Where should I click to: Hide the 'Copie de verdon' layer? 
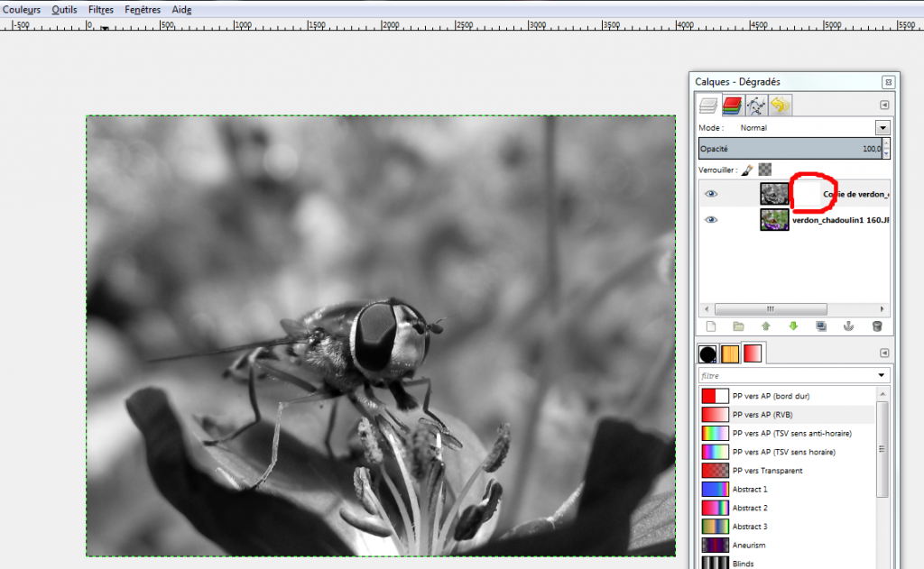click(711, 194)
